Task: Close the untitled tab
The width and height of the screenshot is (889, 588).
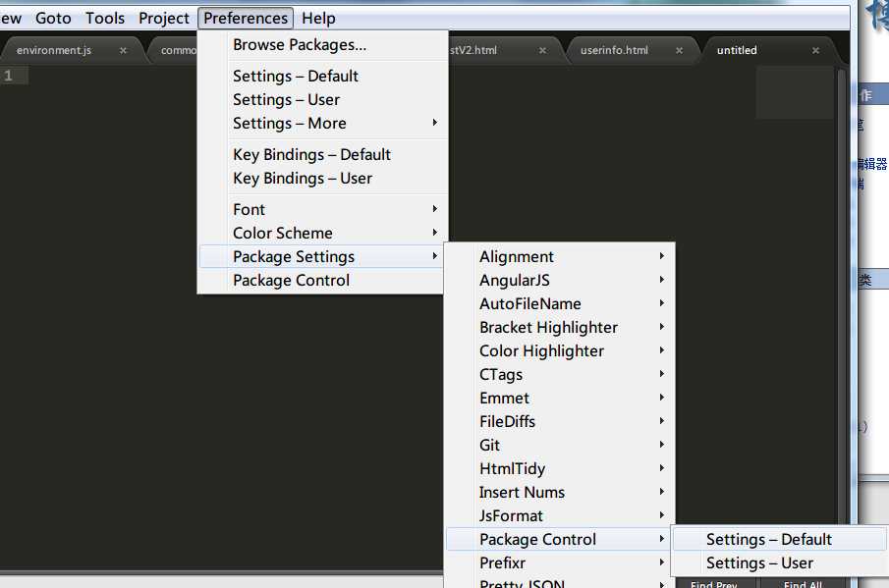Action: point(816,50)
